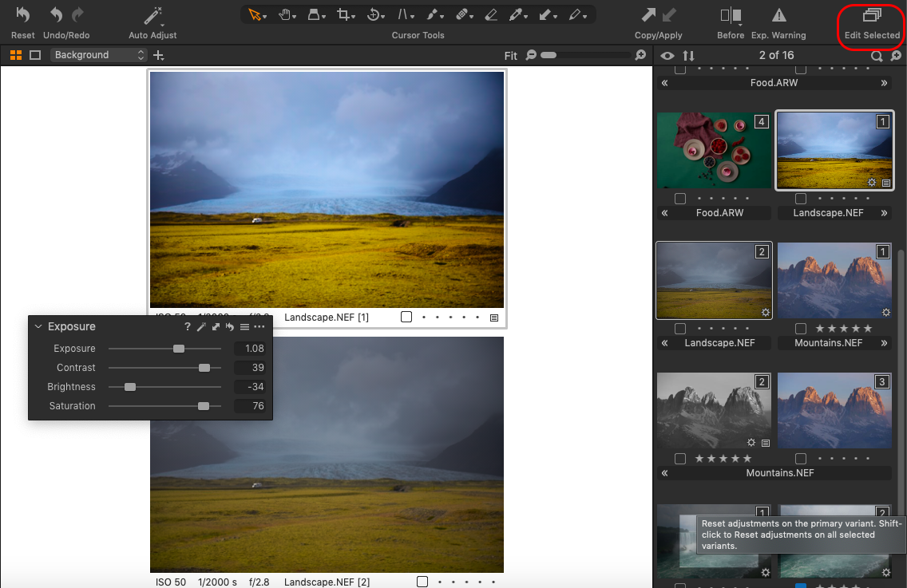Click left double-chevron beside Mountains.NEF label
The image size is (907, 588).
[664, 474]
